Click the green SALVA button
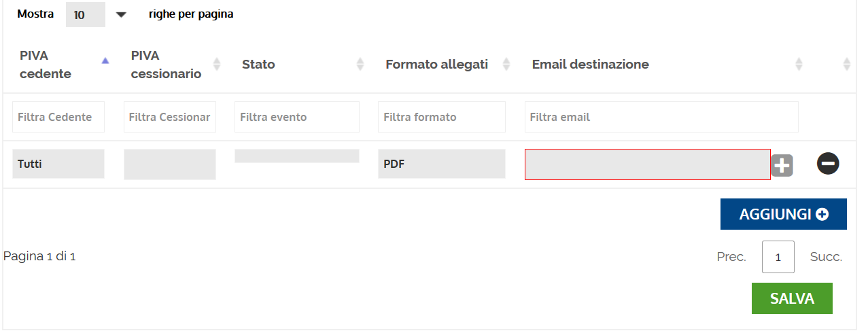 tap(792, 298)
